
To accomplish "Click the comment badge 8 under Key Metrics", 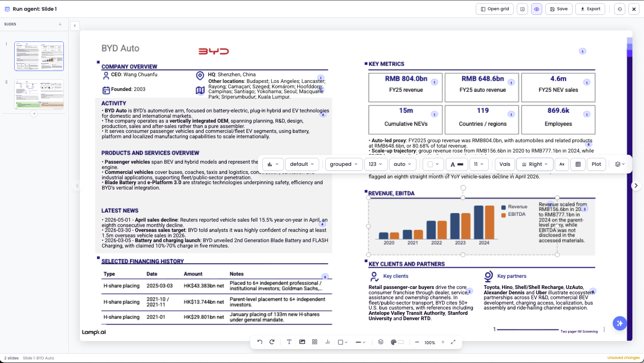I will click(x=589, y=144).
